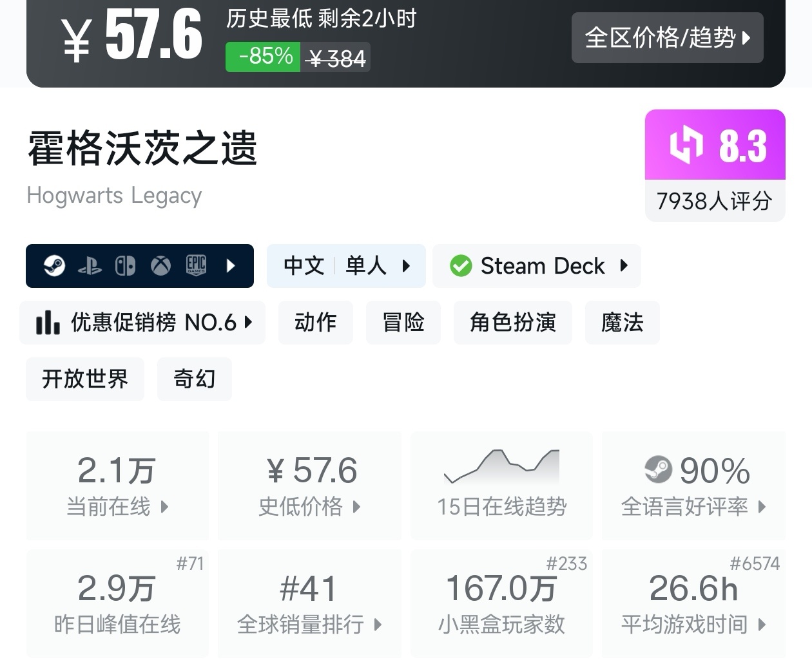Open 全区价格/趋势 regional price trends

(667, 38)
